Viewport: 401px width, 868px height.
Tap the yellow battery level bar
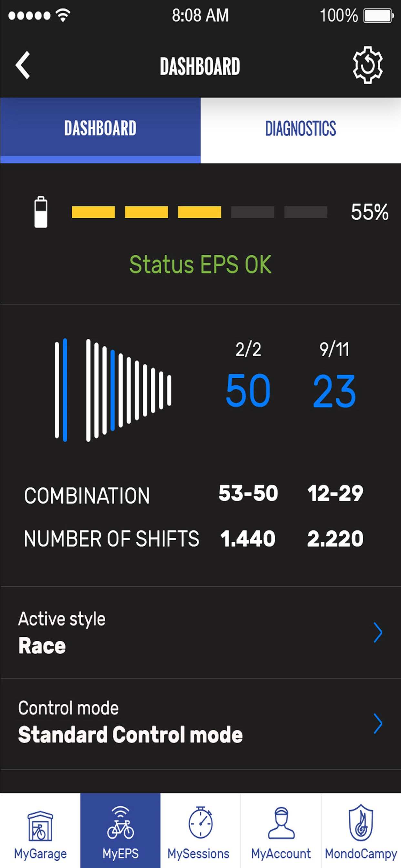pyautogui.click(x=146, y=212)
